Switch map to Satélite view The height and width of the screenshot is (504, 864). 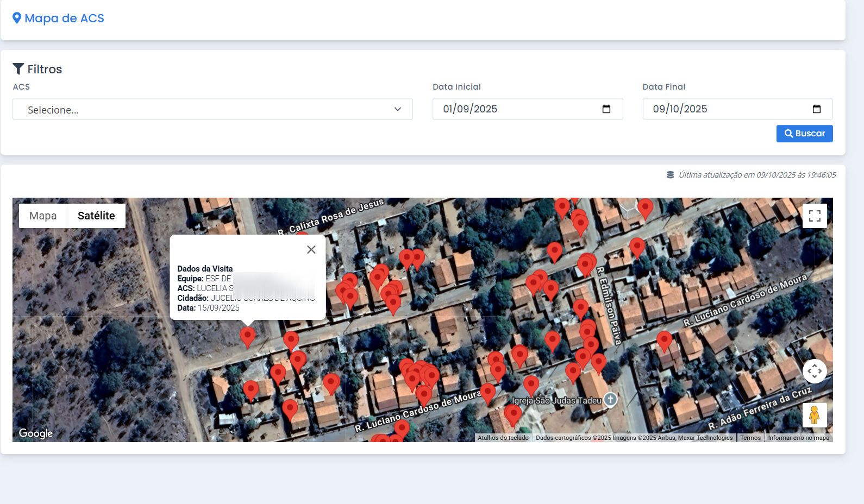(x=96, y=216)
